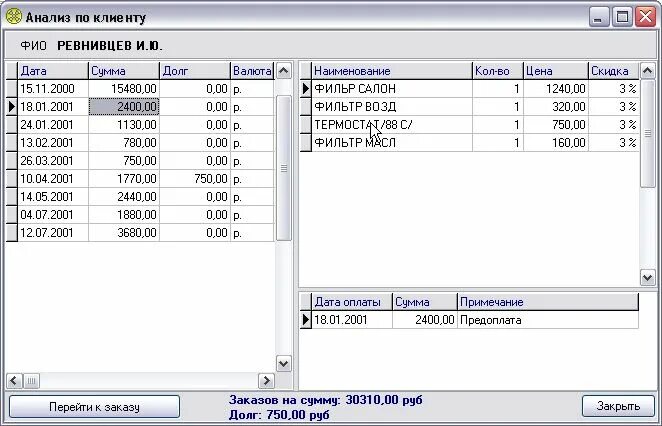Click the Скидка column header
This screenshot has height=426, width=662.
[614, 71]
